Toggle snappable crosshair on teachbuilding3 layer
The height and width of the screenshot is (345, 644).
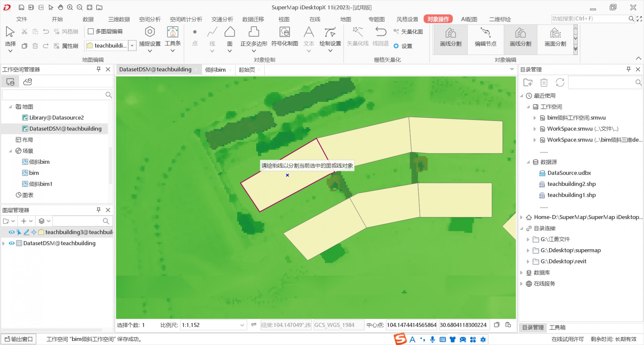pos(34,232)
